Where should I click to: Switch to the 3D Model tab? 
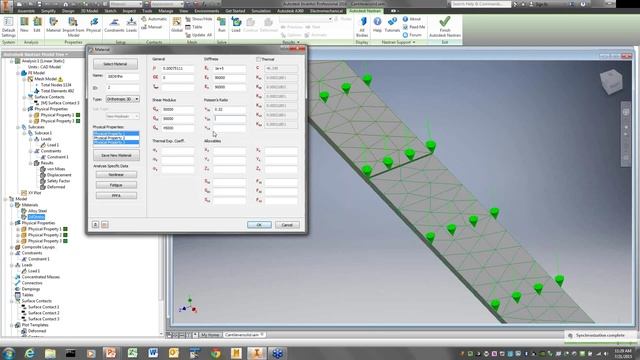(89, 11)
